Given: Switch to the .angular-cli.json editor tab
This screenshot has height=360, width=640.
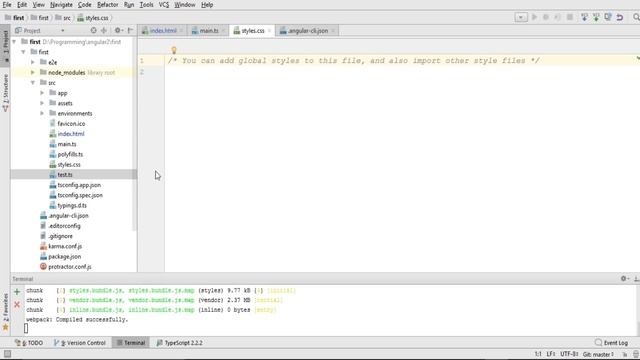Looking at the screenshot, I should pos(307,31).
